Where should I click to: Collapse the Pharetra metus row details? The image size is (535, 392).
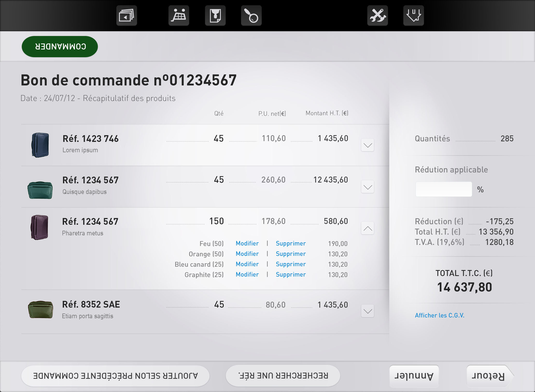pyautogui.click(x=368, y=228)
